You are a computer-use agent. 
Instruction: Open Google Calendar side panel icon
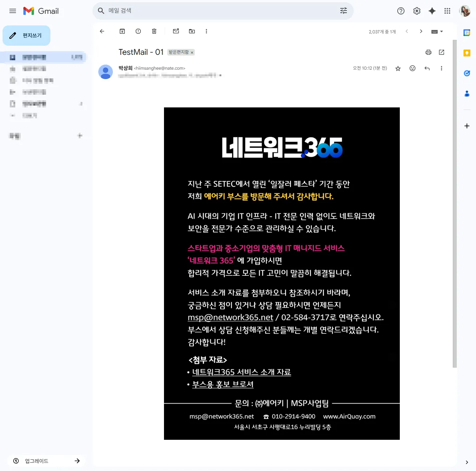[x=467, y=33]
